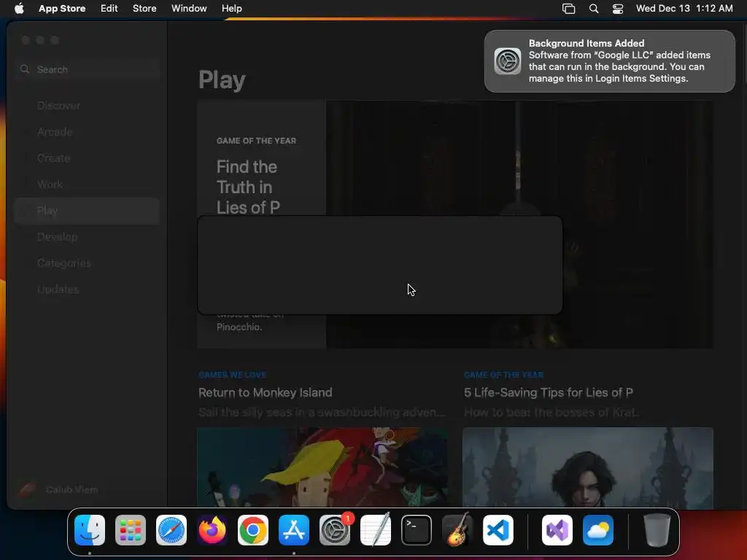Select Updates in the sidebar
This screenshot has height=560, width=747.
tap(87, 289)
